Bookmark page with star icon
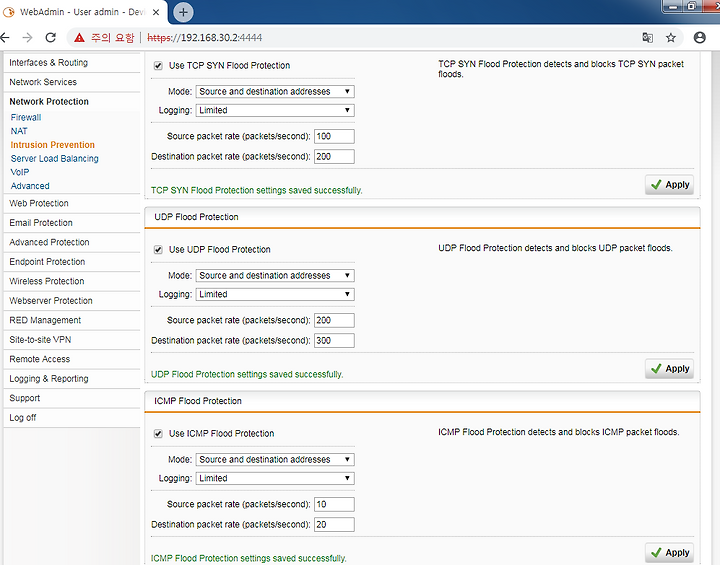This screenshot has height=565, width=720. coord(671,38)
